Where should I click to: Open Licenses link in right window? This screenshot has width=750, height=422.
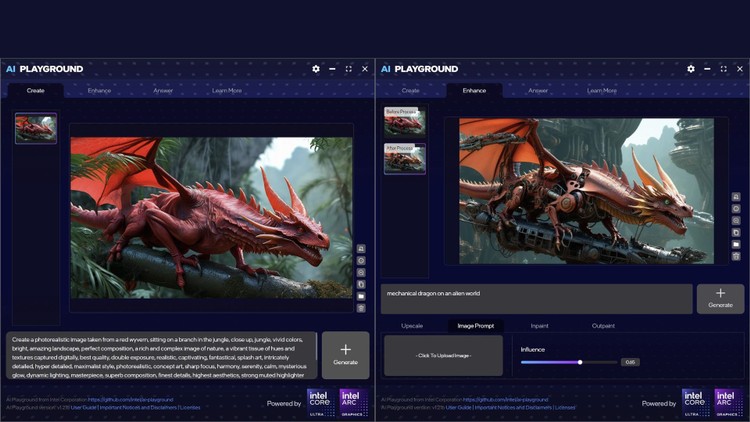pos(565,408)
